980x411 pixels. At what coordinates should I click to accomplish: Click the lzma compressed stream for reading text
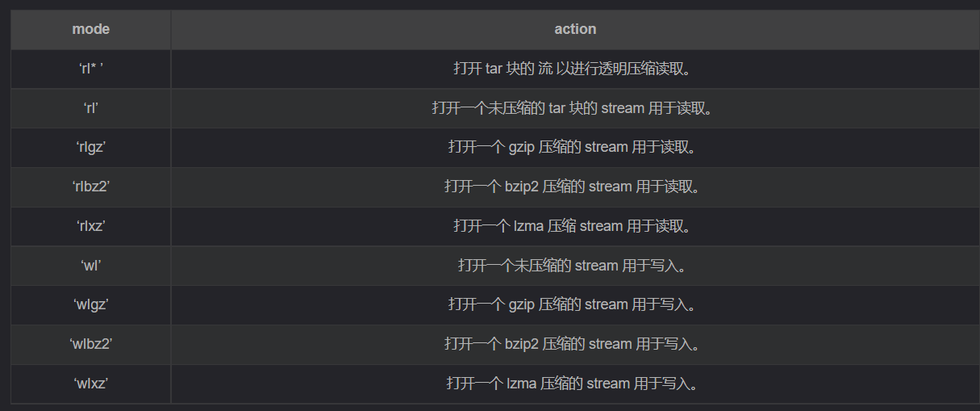[x=575, y=226]
